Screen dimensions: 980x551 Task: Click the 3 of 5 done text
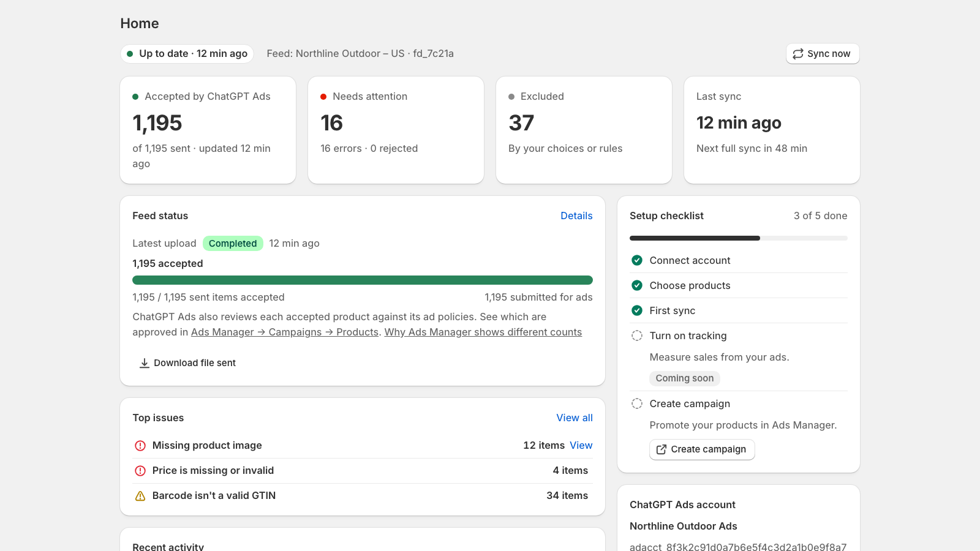click(x=821, y=216)
